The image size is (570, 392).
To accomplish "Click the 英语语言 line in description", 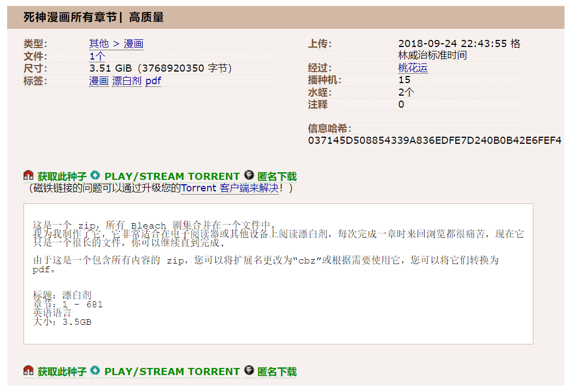I will [x=52, y=313].
